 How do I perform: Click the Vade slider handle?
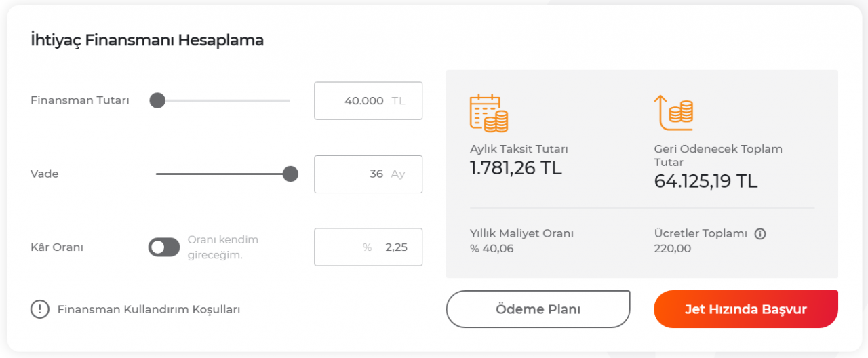click(x=290, y=174)
